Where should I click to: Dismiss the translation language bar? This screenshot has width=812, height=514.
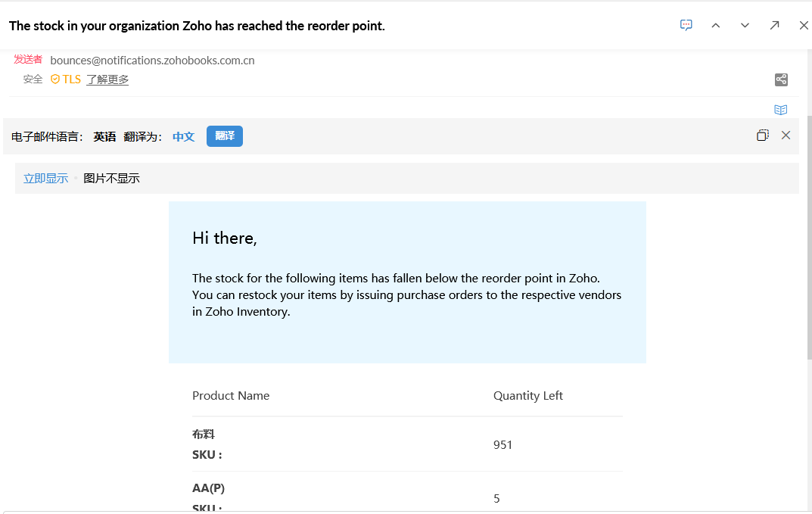(786, 136)
